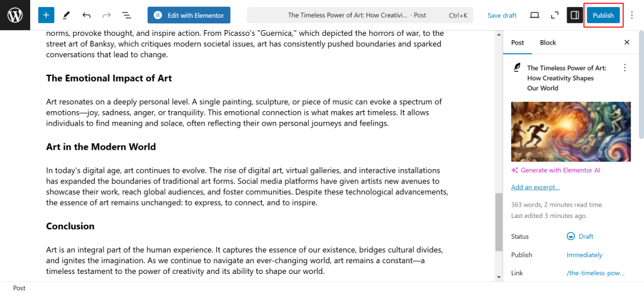
Task: Open post actions menu beside title
Action: pos(625,68)
